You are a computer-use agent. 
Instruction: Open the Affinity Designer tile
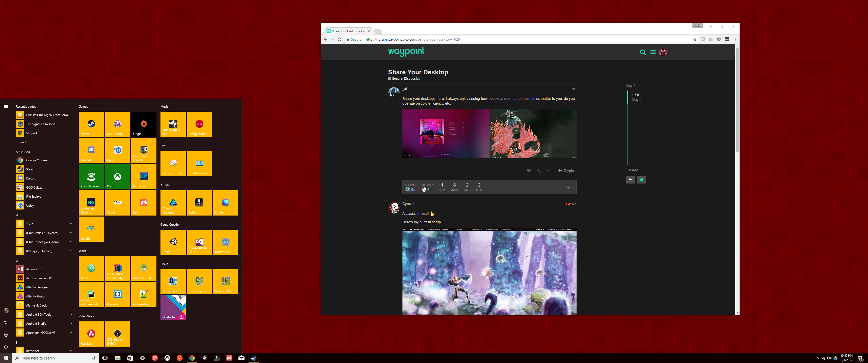(173, 203)
